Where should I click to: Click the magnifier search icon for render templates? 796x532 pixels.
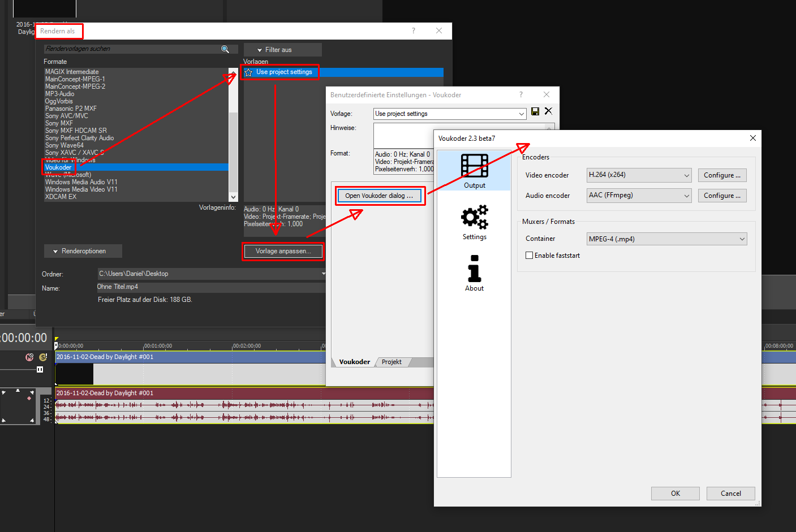[x=225, y=49]
